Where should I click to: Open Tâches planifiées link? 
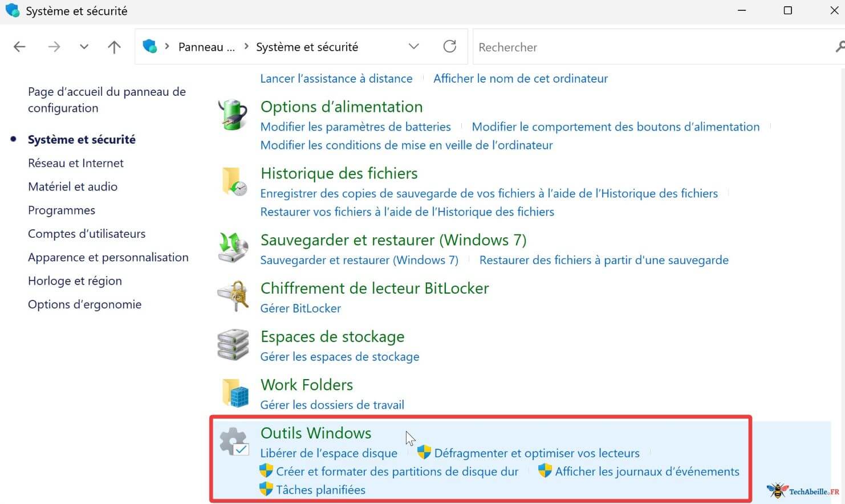click(x=320, y=490)
